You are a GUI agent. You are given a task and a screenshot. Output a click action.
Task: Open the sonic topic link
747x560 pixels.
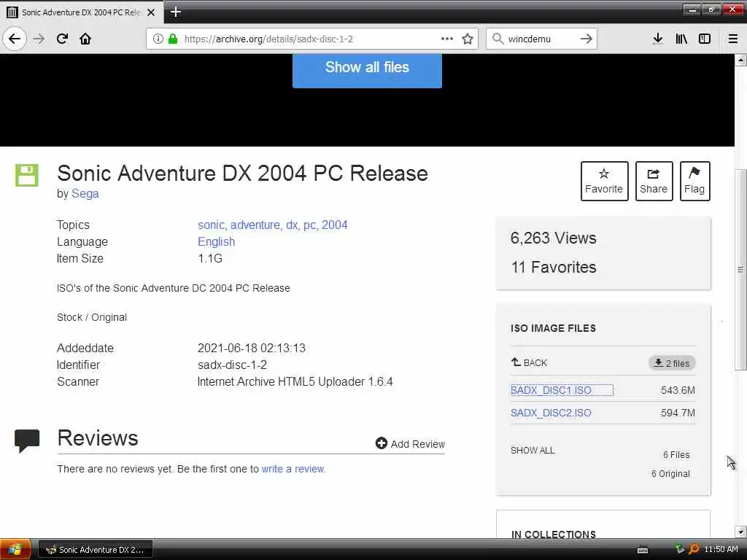coord(212,225)
